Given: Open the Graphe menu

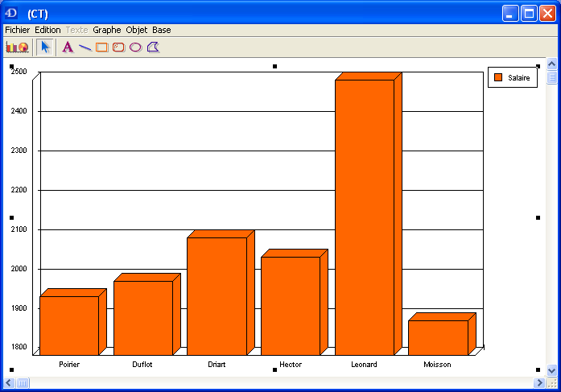Looking at the screenshot, I should click(107, 30).
